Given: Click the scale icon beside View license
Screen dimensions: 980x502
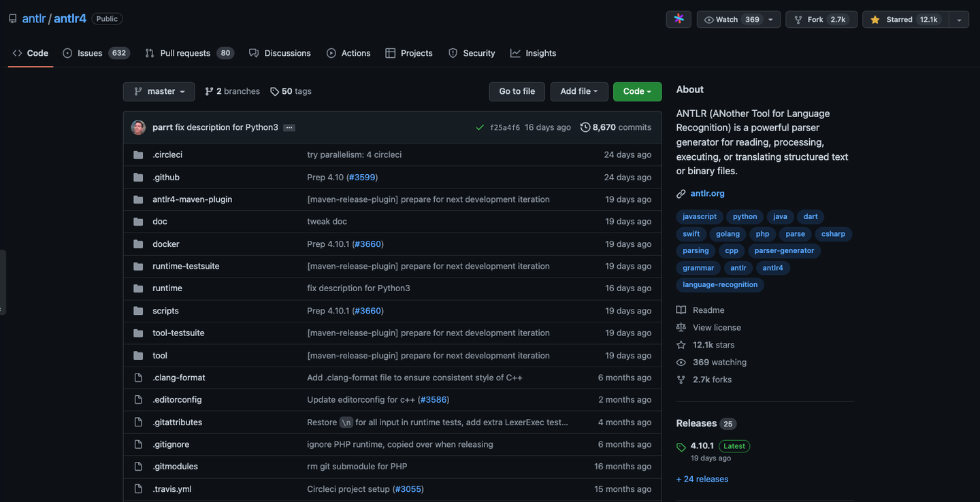Looking at the screenshot, I should pos(681,327).
